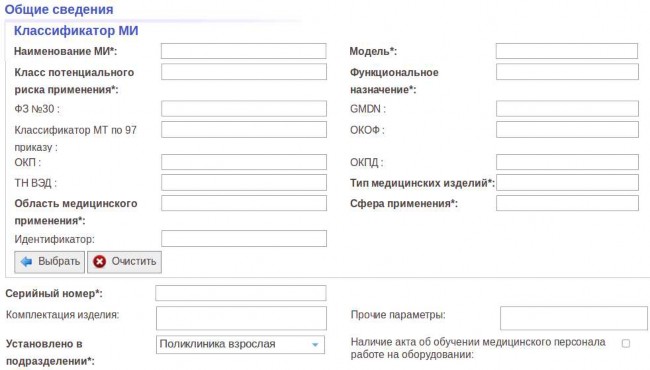Screen dimensions: 650x370
Task: Click the Выбрать button
Action: [x=49, y=262]
